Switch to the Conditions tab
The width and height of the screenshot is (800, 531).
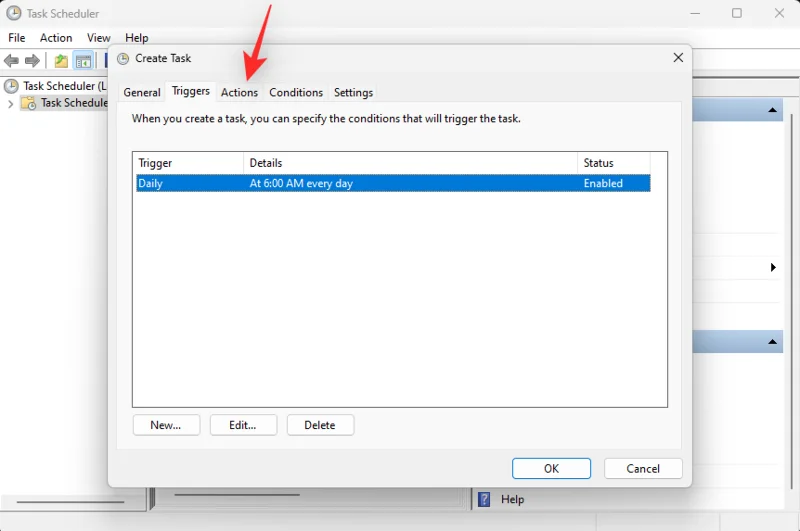[296, 92]
